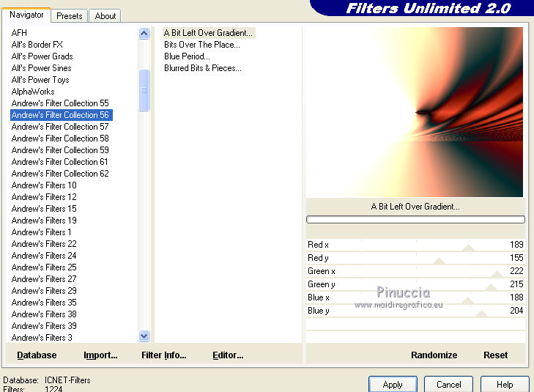Click the progress bar under the preview
This screenshot has width=534, height=392.
(x=415, y=220)
